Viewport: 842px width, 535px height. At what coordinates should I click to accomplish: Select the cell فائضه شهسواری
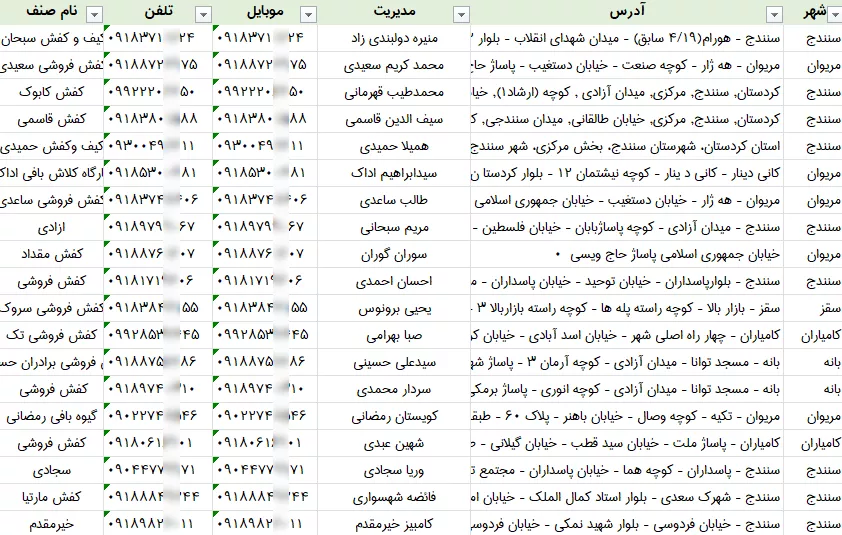point(394,497)
